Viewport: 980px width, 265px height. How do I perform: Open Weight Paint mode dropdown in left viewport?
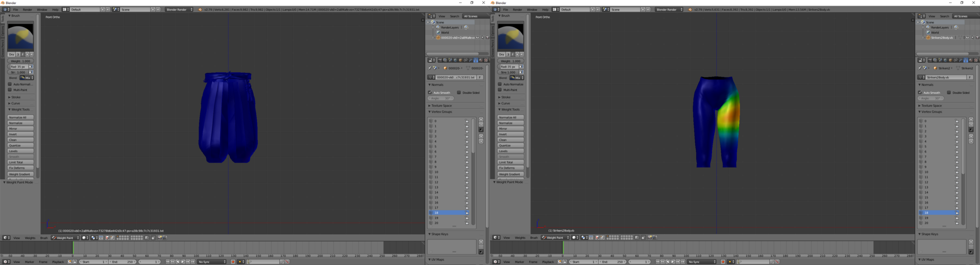pos(65,238)
